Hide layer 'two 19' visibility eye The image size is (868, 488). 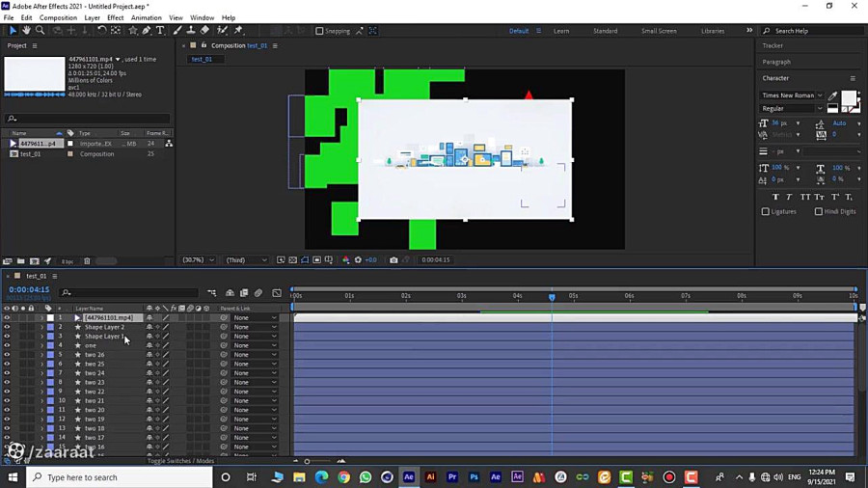[7, 419]
